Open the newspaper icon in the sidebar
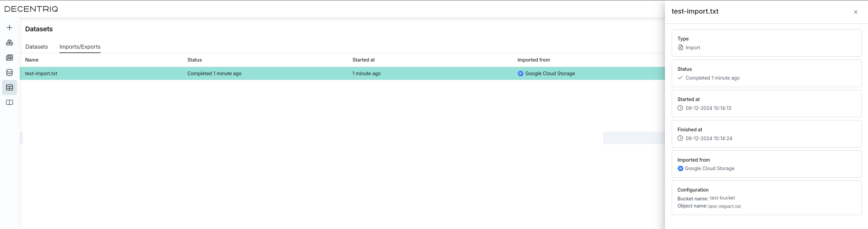The width and height of the screenshot is (868, 229). [10, 58]
